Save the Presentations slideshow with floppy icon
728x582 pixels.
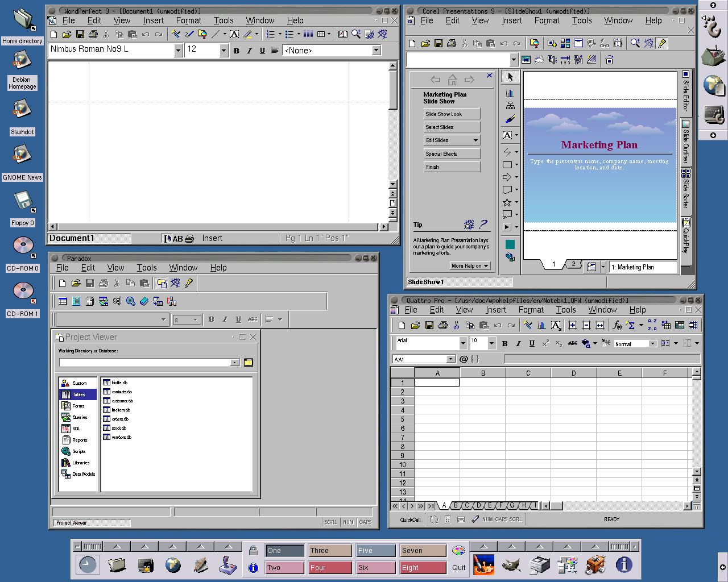pyautogui.click(x=439, y=43)
